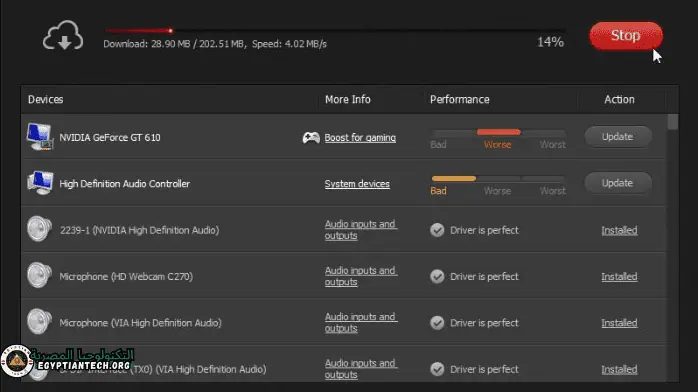This screenshot has height=392, width=698.
Task: Open Audio inputs and outputs for the TX0 interface
Action: (361, 369)
